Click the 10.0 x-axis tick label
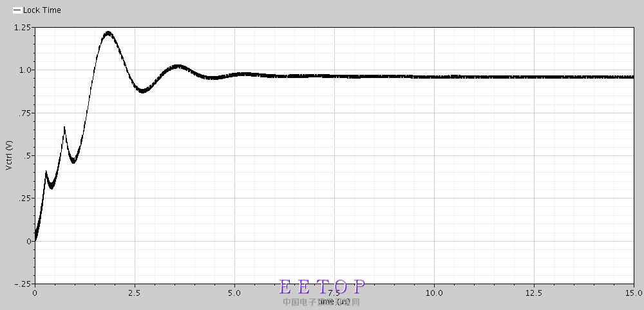The image size is (644, 310). click(434, 293)
